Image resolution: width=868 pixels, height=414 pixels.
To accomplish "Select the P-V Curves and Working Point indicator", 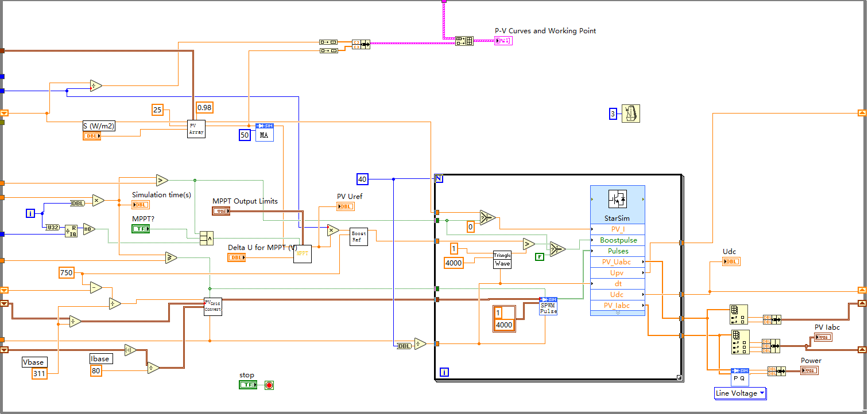I will coord(503,41).
